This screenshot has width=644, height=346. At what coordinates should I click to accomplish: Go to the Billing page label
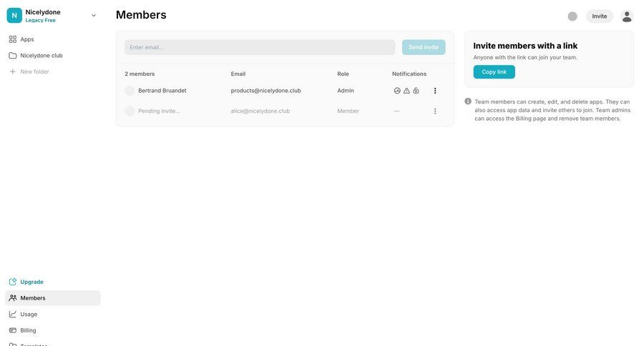tap(28, 330)
